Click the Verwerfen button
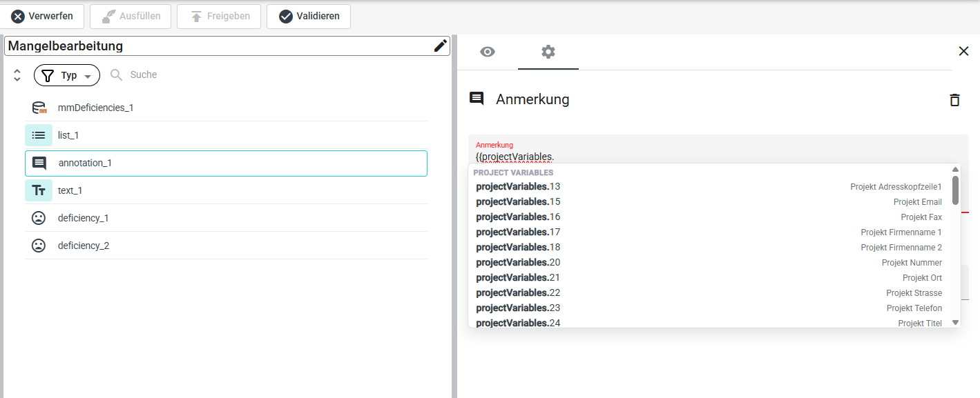Screen dimensions: 980x398 [x=43, y=16]
